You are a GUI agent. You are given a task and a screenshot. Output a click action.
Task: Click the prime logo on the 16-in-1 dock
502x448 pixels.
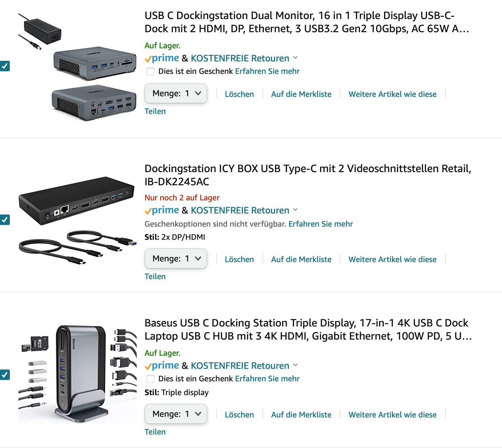162,58
